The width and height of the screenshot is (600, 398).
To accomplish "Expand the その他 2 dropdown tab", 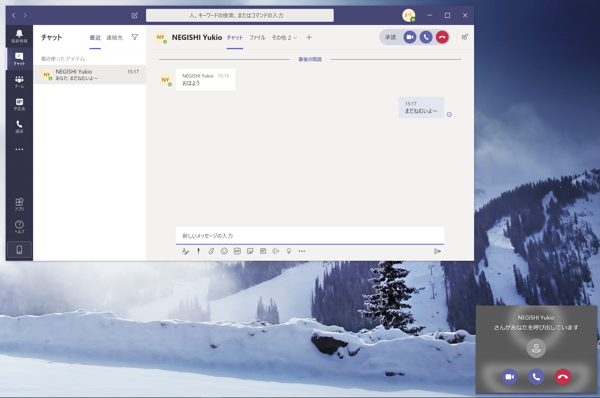I will (284, 38).
